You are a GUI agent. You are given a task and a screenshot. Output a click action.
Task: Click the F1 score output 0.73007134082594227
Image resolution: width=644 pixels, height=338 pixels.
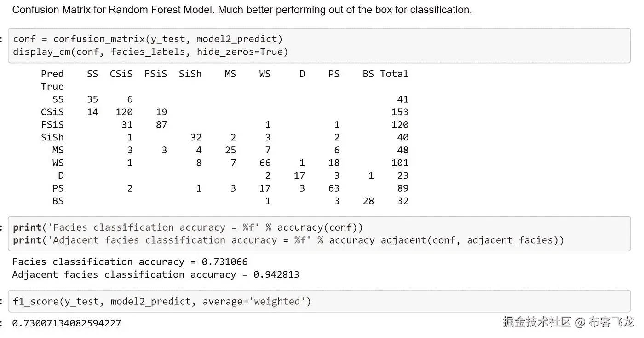click(67, 323)
